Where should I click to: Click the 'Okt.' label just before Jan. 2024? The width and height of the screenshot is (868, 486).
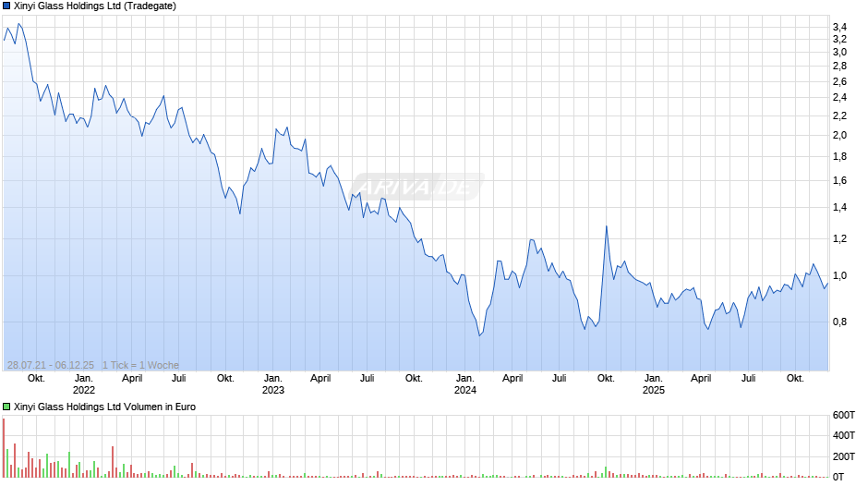click(x=414, y=379)
